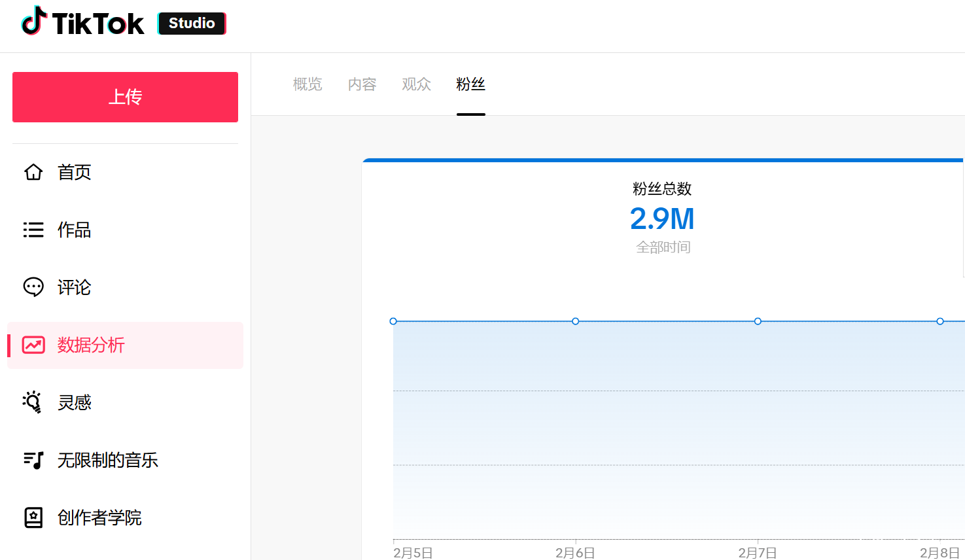
Task: Click the 2月5日 axis label
Action: pos(413,553)
